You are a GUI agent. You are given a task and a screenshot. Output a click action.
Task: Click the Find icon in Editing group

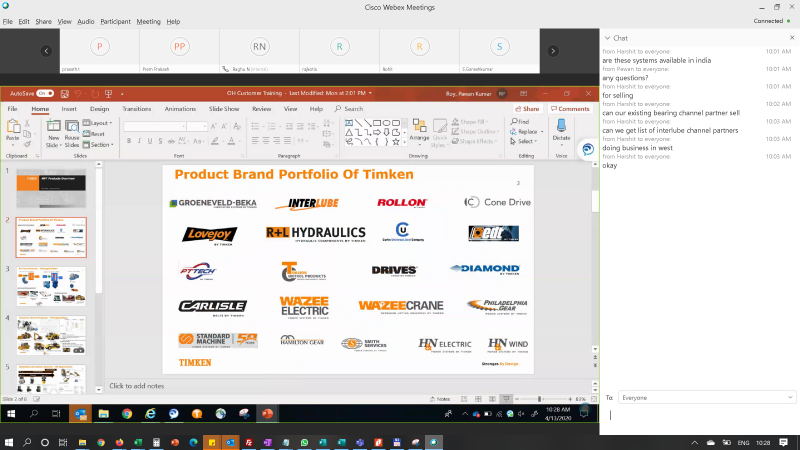pos(523,122)
